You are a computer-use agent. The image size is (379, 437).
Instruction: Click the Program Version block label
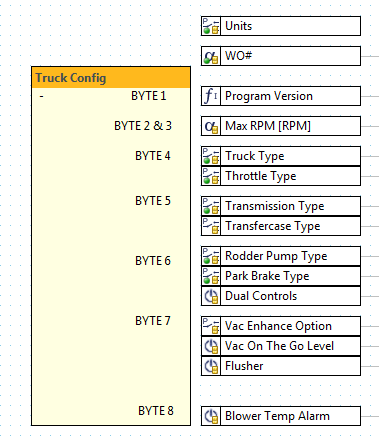point(269,96)
